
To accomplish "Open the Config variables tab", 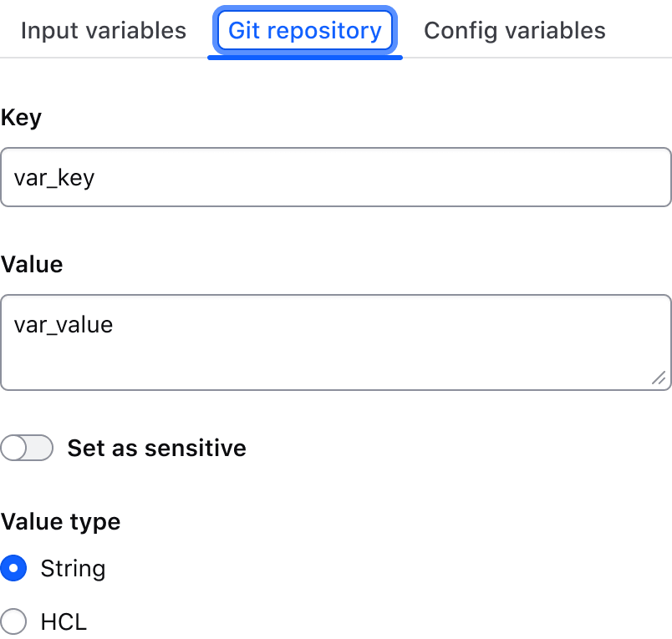I will 514,30.
